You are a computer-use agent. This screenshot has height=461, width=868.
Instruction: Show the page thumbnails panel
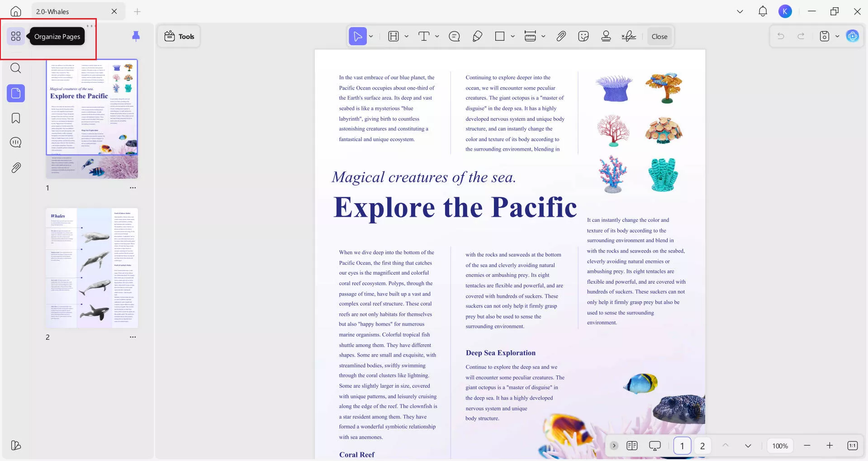coord(16,93)
